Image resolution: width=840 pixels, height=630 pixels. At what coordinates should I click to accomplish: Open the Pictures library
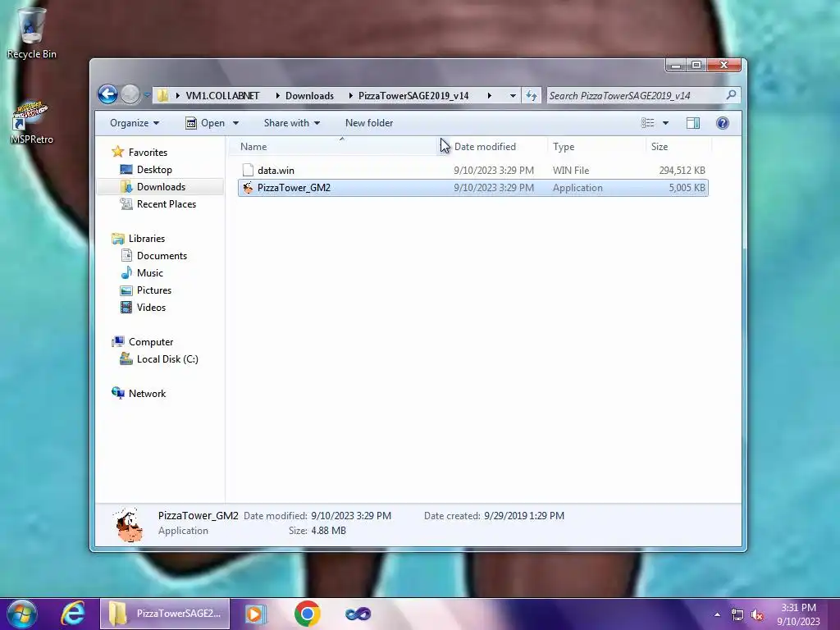coord(146,290)
